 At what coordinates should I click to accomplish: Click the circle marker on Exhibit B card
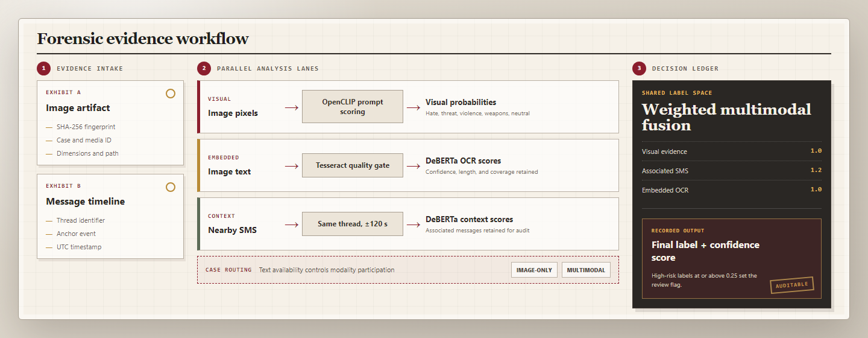click(x=171, y=187)
